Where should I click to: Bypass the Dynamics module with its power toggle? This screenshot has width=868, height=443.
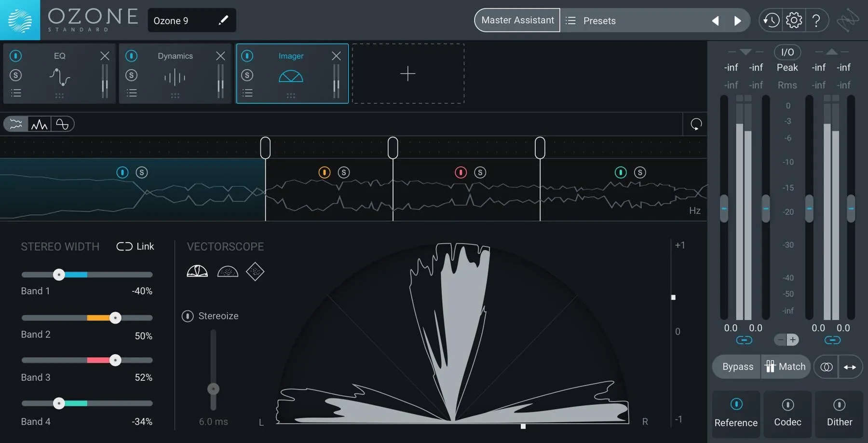coord(132,56)
